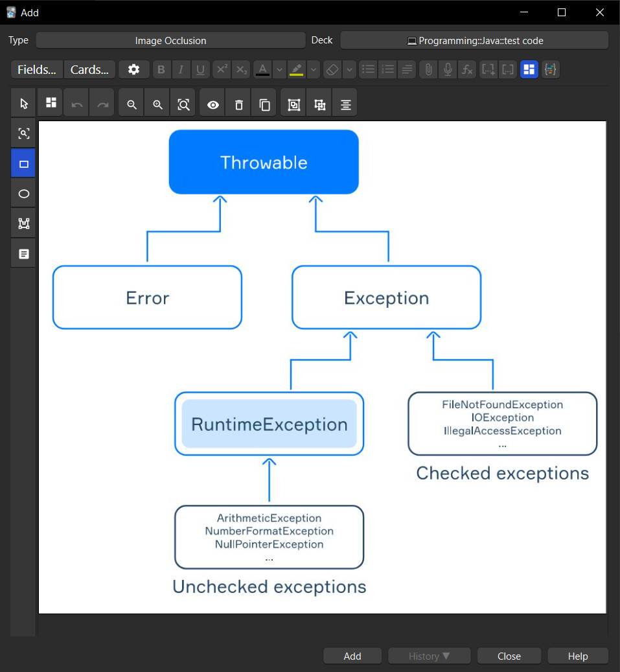Change note type from Image Occlusion
620x672 pixels.
click(x=170, y=40)
